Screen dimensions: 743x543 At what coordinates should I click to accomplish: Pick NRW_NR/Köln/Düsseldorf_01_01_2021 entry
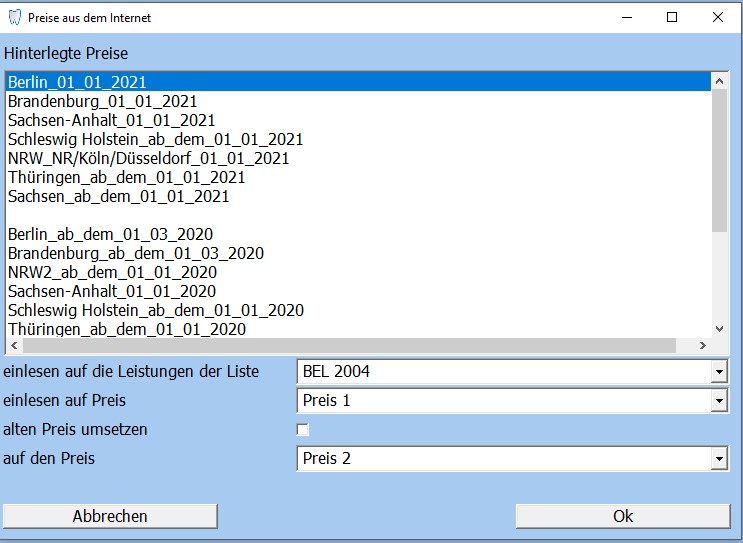(x=148, y=158)
